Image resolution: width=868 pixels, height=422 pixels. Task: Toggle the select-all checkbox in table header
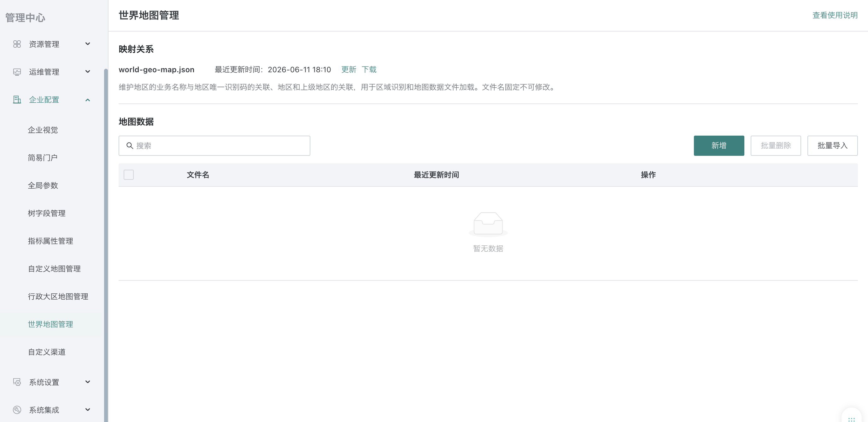129,175
